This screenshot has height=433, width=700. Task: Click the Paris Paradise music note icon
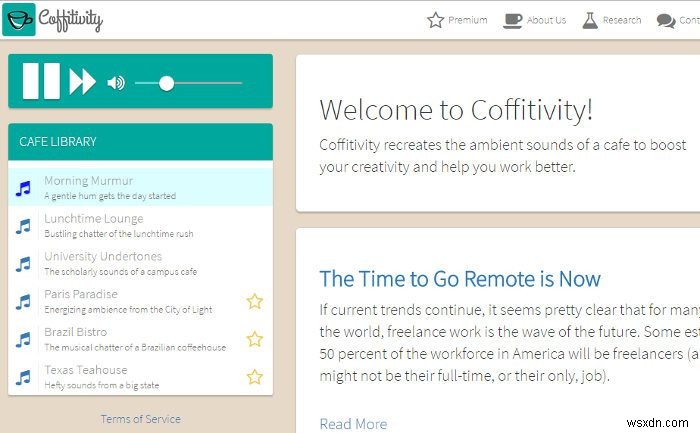tap(23, 302)
